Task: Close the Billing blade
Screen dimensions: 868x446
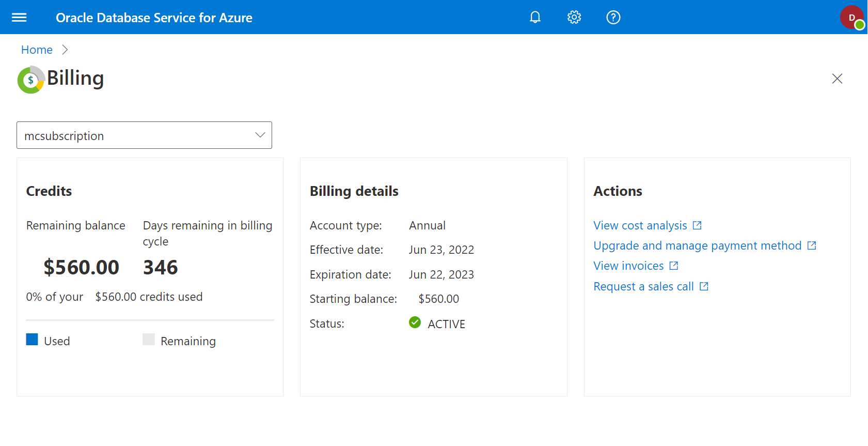Action: click(x=837, y=79)
